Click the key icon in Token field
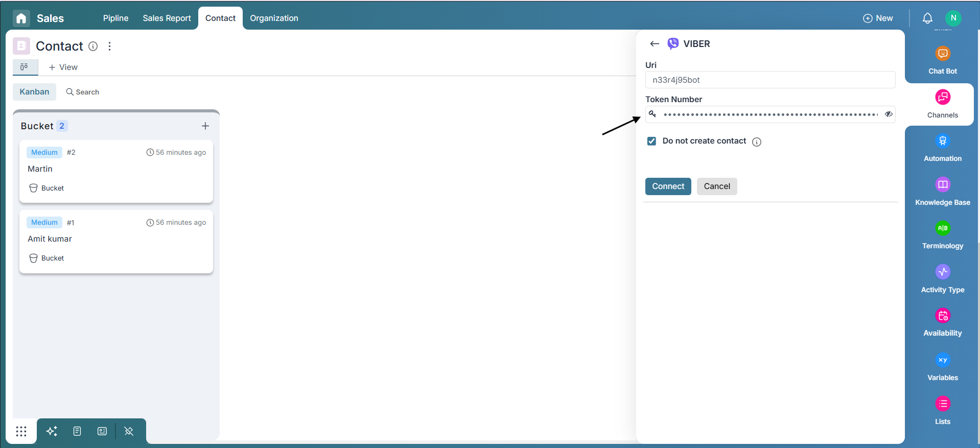 coord(652,114)
